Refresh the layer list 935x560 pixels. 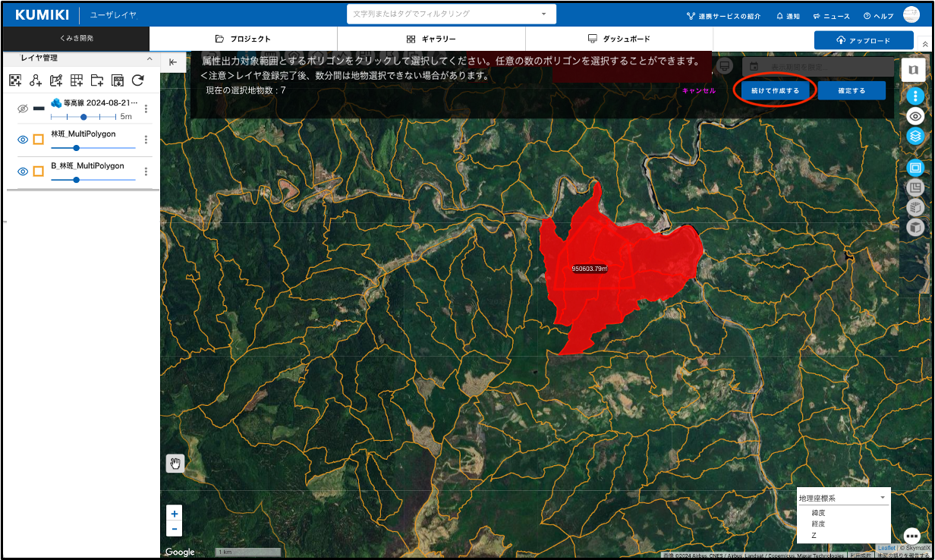137,80
